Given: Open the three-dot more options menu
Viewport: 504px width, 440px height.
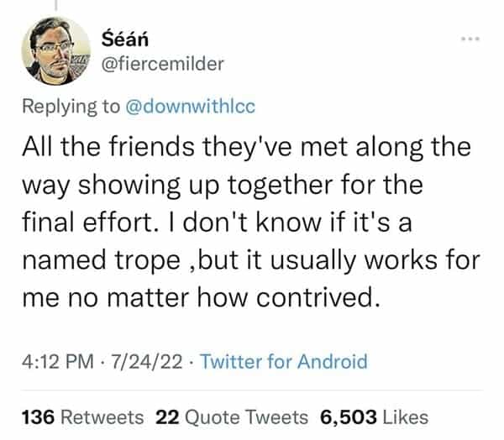Looking at the screenshot, I should point(472,39).
